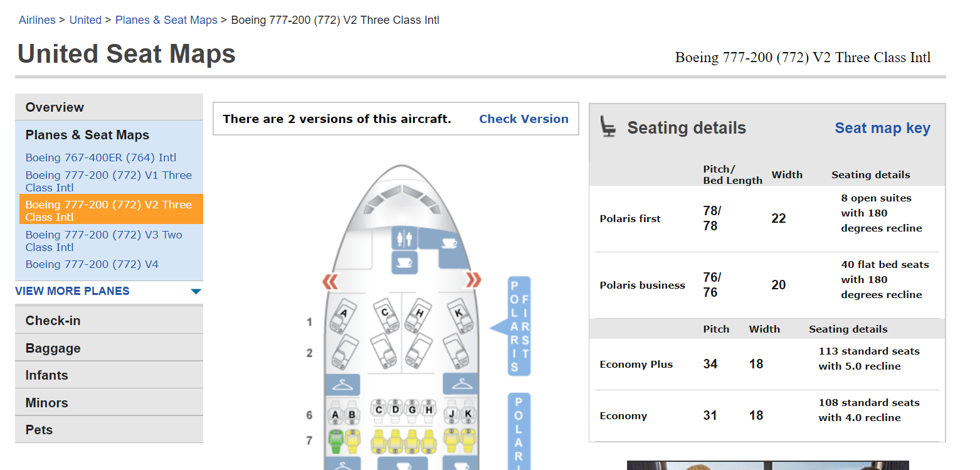Click the right red exit door arrow
The height and width of the screenshot is (470, 980).
pyautogui.click(x=473, y=280)
